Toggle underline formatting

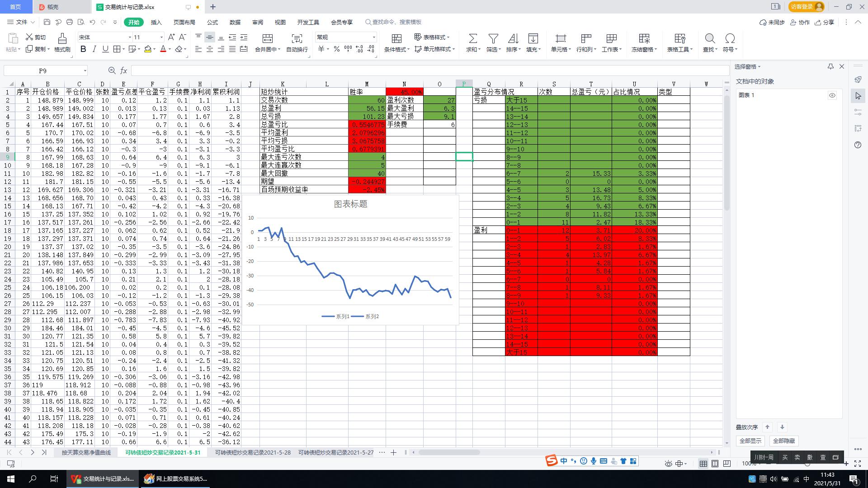105,49
